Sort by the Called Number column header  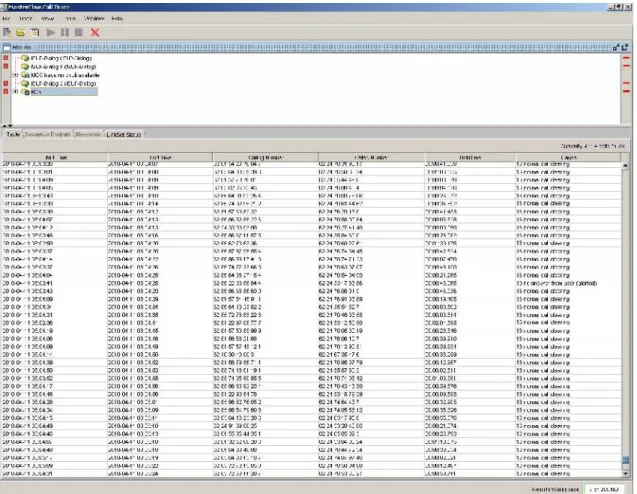tap(372, 157)
